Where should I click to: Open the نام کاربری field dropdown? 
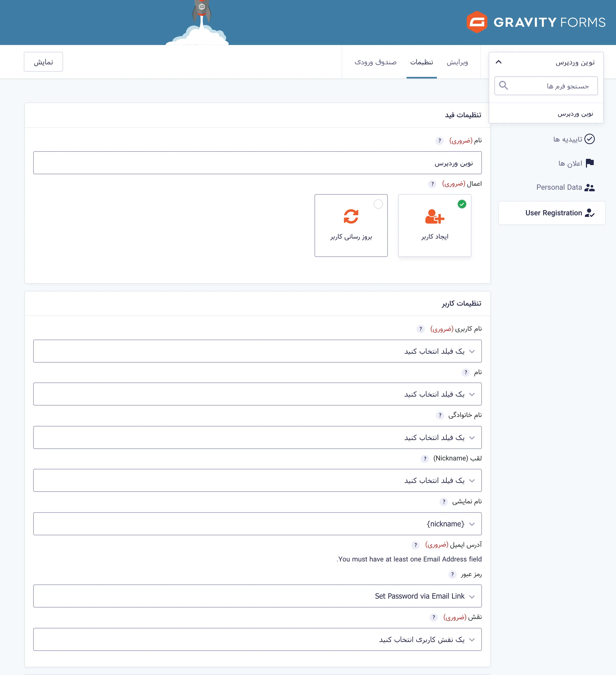click(x=257, y=351)
